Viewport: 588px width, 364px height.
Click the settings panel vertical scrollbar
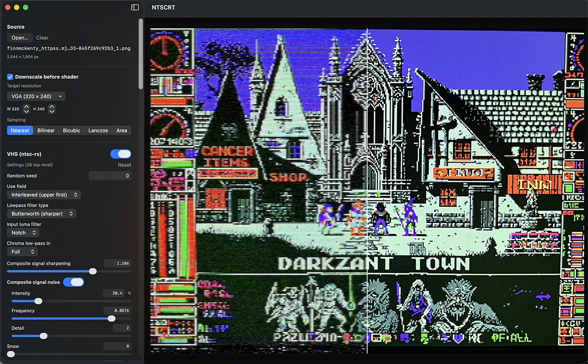coord(141,54)
